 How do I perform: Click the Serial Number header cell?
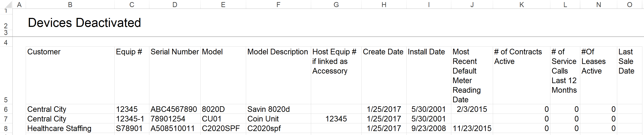(x=175, y=75)
